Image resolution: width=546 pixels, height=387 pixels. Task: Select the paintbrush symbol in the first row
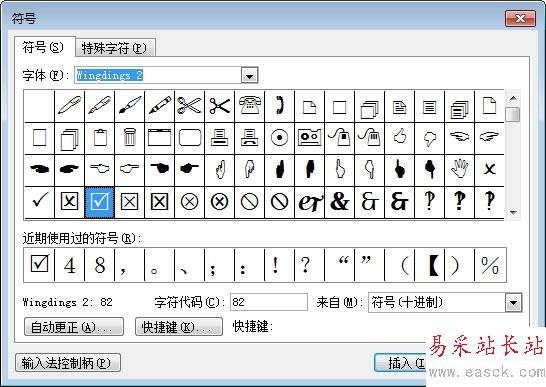point(130,106)
